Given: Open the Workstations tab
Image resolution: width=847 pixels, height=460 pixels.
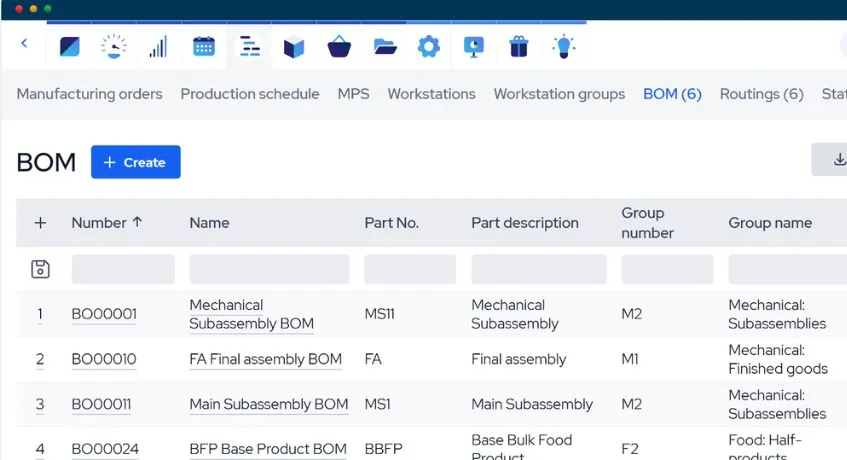Looking at the screenshot, I should (432, 94).
